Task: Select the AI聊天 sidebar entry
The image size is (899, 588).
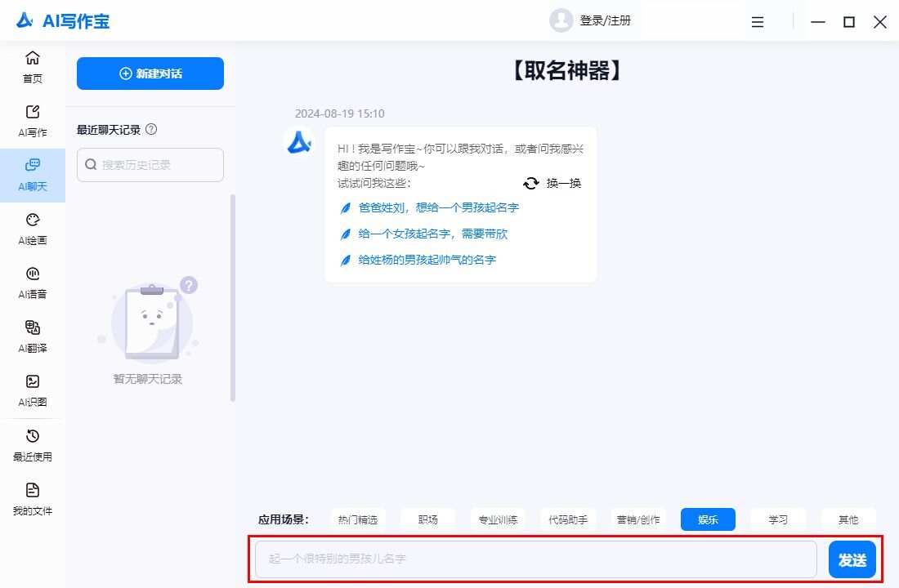Action: 33,174
